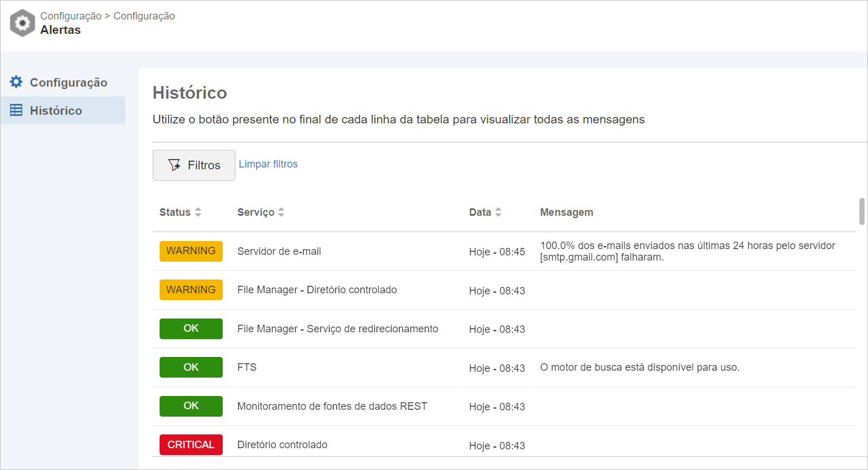The image size is (868, 470).
Task: Click the Mensagem column header
Action: click(567, 212)
